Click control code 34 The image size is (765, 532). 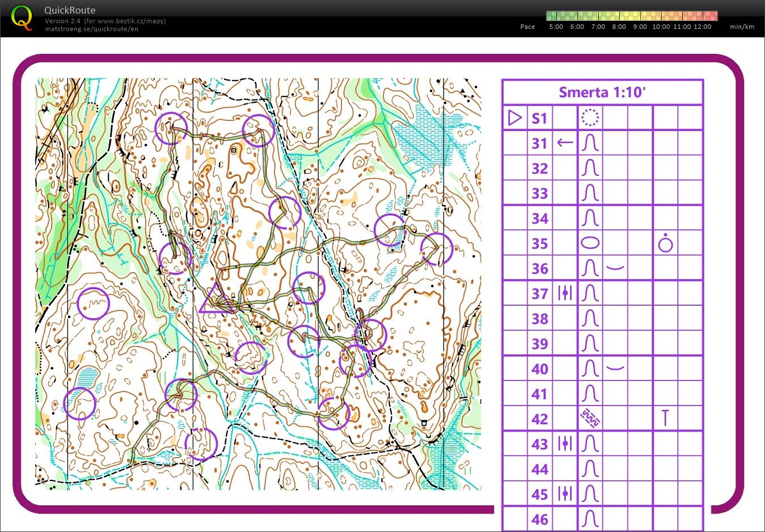coord(540,218)
